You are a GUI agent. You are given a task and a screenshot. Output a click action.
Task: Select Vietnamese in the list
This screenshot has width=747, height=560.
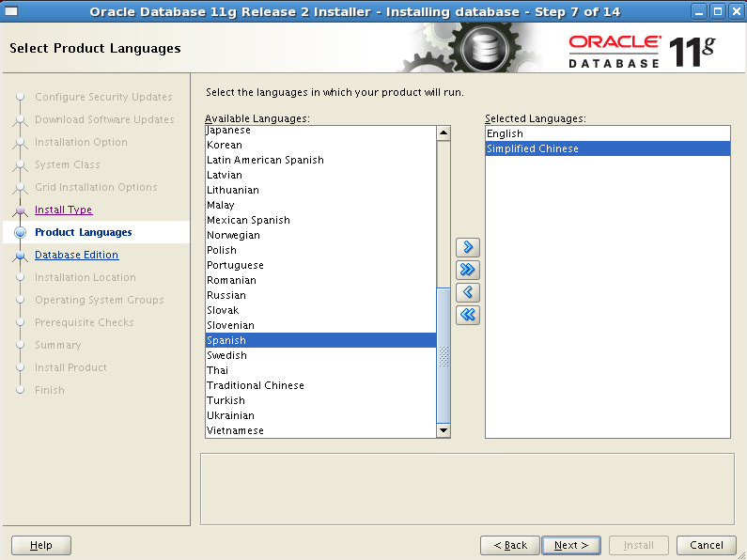pyautogui.click(x=320, y=430)
